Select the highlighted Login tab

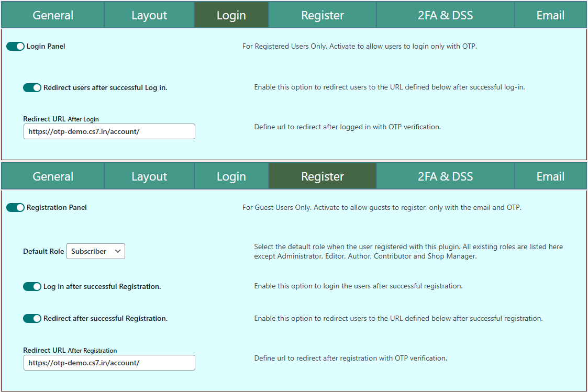click(x=231, y=15)
